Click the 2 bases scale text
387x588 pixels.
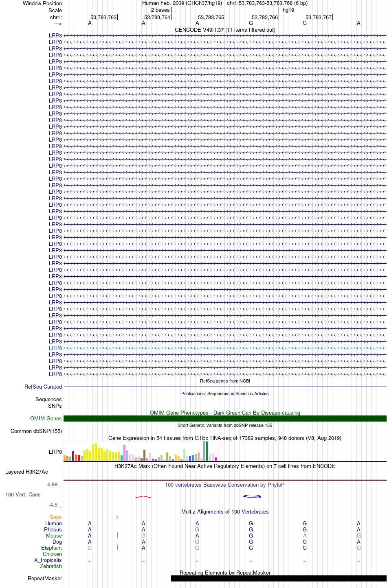160,10
